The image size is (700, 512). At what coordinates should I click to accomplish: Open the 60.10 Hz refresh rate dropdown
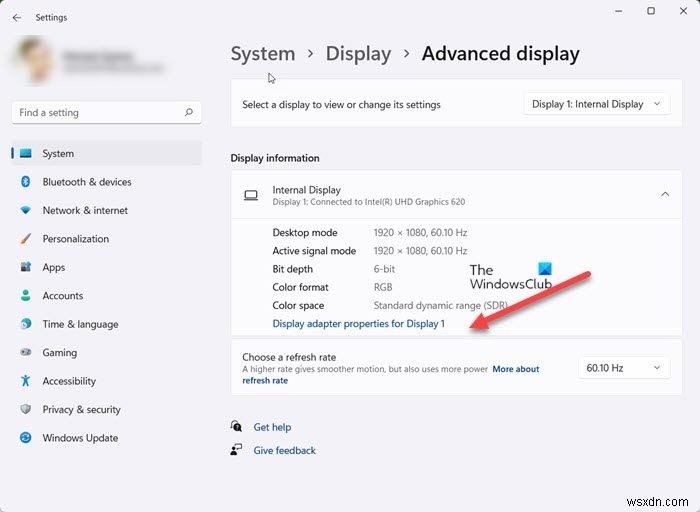coord(624,368)
